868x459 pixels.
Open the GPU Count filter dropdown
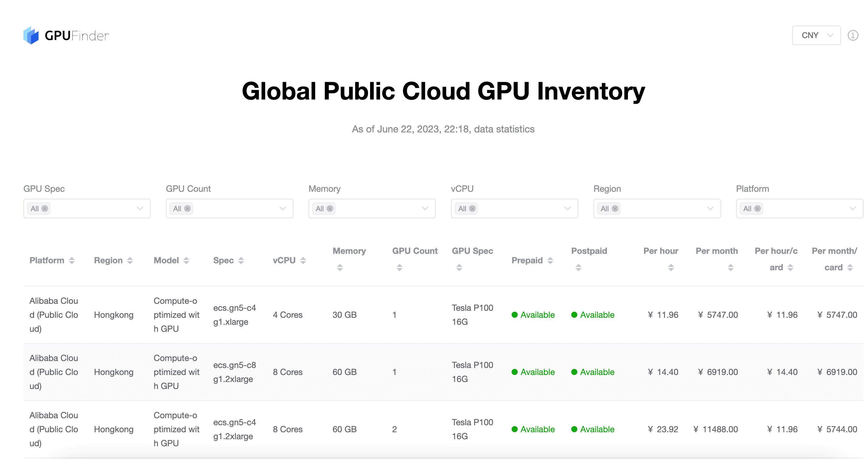[x=229, y=208]
